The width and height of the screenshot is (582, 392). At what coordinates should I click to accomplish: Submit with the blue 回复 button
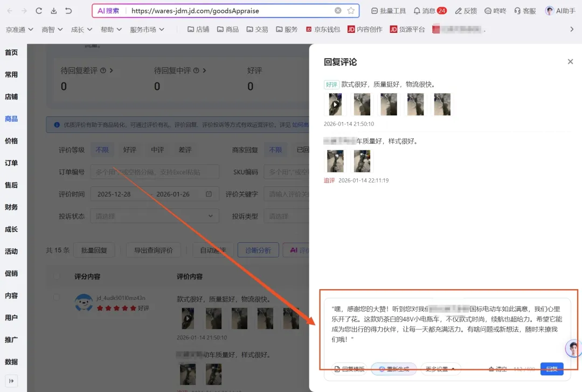552,369
